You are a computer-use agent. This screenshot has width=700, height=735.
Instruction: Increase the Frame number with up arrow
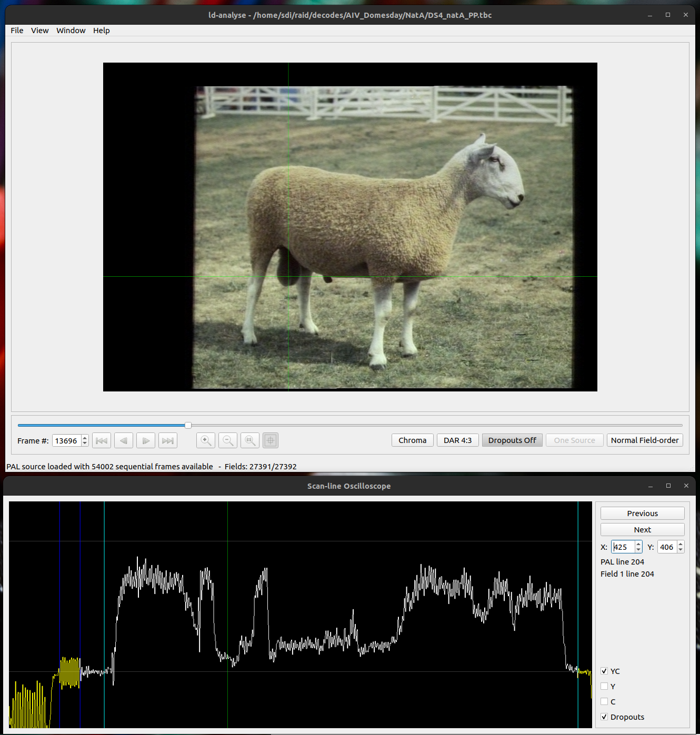(x=85, y=438)
